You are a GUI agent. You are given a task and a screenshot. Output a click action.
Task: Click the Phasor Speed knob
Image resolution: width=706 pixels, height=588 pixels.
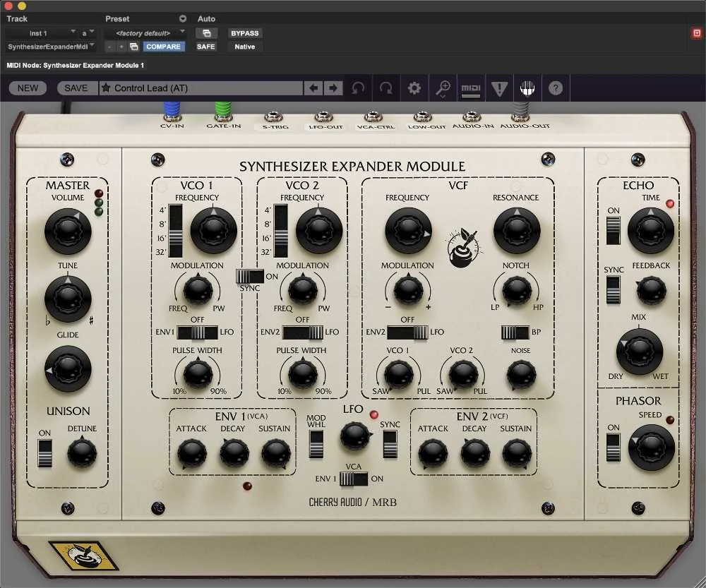click(x=651, y=447)
